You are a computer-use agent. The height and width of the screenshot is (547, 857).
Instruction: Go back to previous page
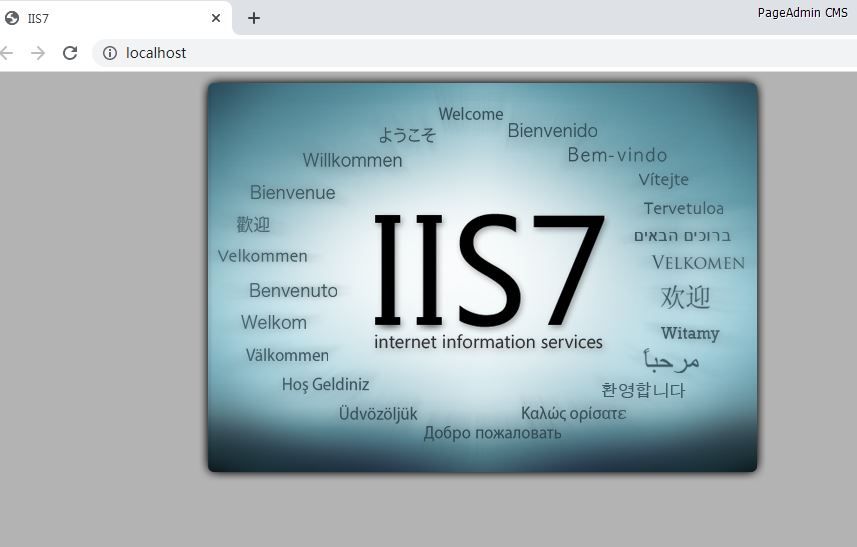pyautogui.click(x=6, y=53)
